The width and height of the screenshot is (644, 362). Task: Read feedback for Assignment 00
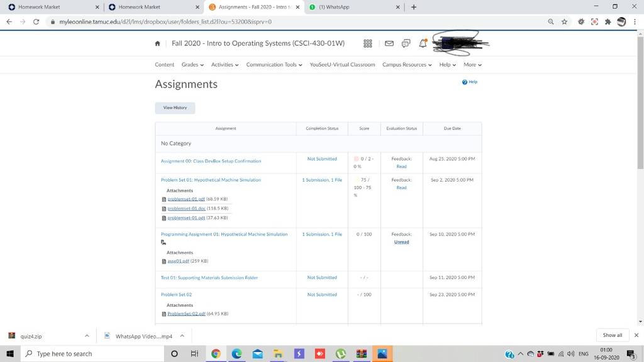pos(401,167)
